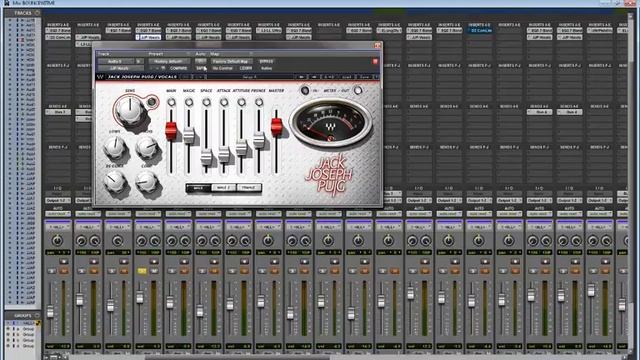Image resolution: width=640 pixels, height=360 pixels.
Task: Select the MALE 2 vocal type button
Action: click(x=223, y=188)
